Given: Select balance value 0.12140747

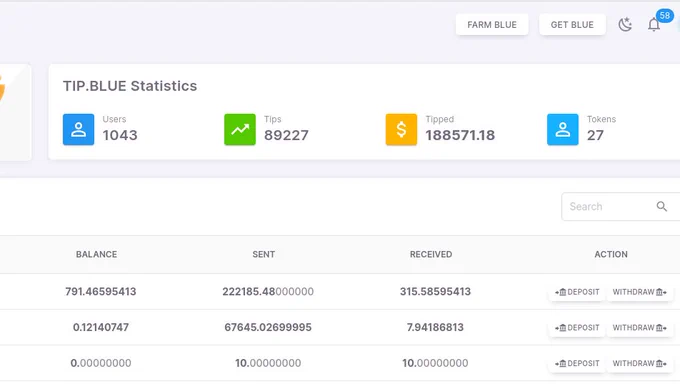Looking at the screenshot, I should [101, 327].
